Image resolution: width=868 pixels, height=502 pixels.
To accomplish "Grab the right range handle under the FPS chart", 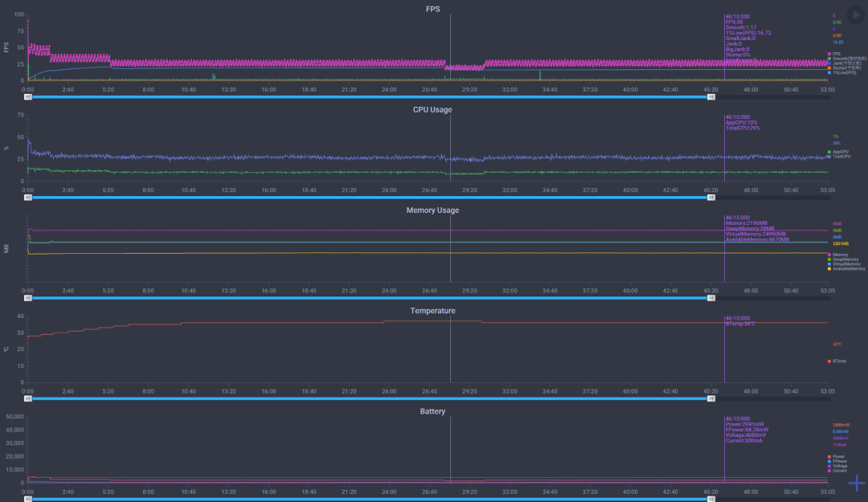I will click(711, 97).
